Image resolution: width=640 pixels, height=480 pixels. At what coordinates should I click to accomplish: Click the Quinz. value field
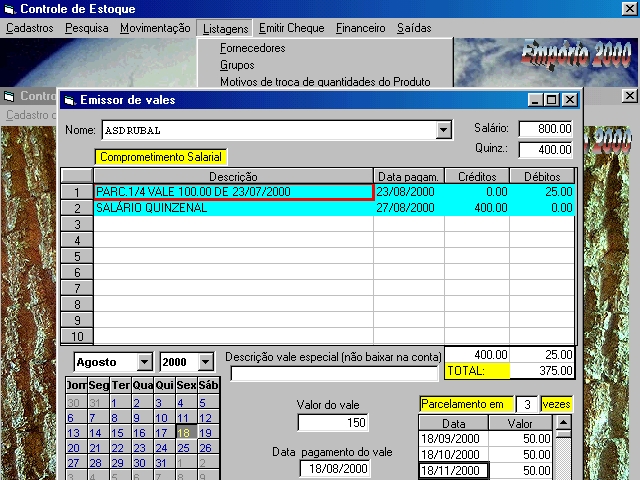545,149
